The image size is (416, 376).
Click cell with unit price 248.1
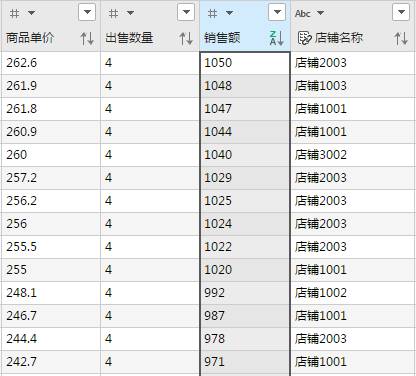click(51, 293)
